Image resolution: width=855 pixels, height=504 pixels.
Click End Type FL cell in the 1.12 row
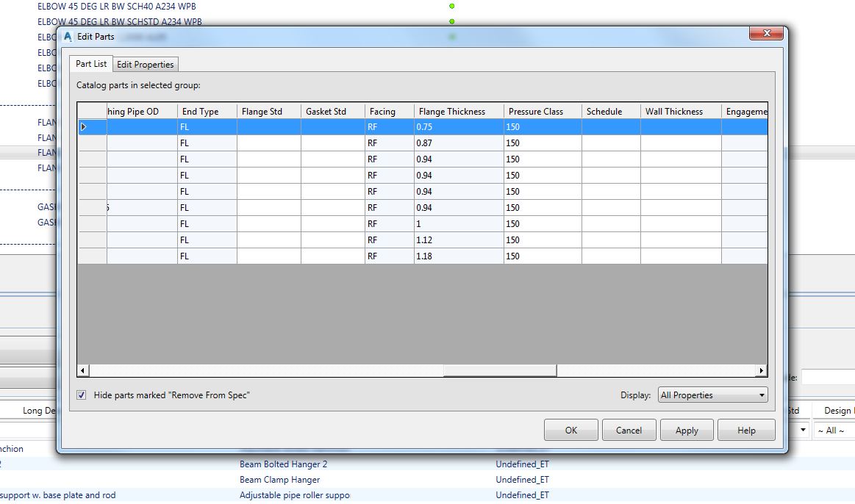pyautogui.click(x=207, y=240)
